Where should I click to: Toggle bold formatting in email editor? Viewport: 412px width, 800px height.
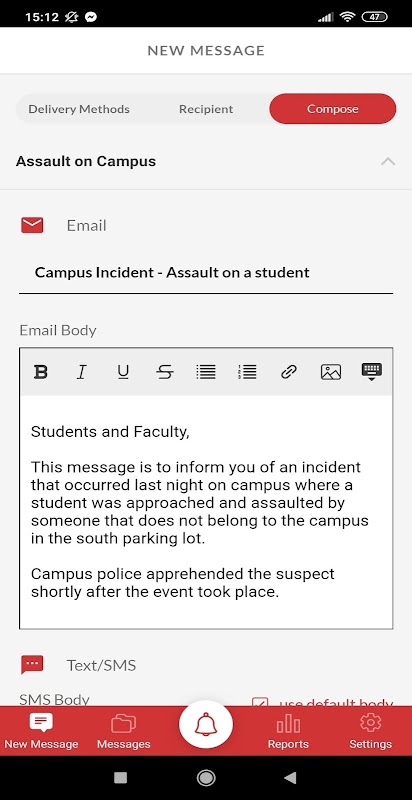[x=40, y=372]
